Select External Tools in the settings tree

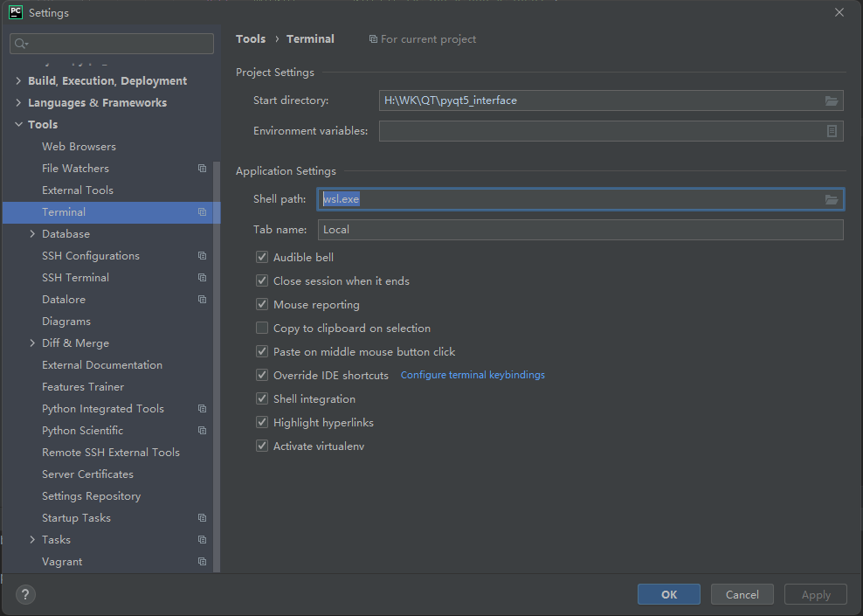(78, 190)
